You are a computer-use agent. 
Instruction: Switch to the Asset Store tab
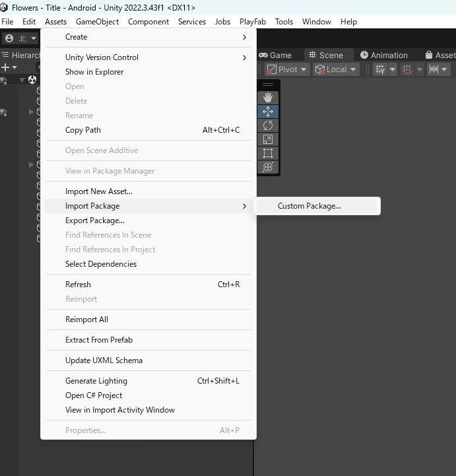[440, 55]
